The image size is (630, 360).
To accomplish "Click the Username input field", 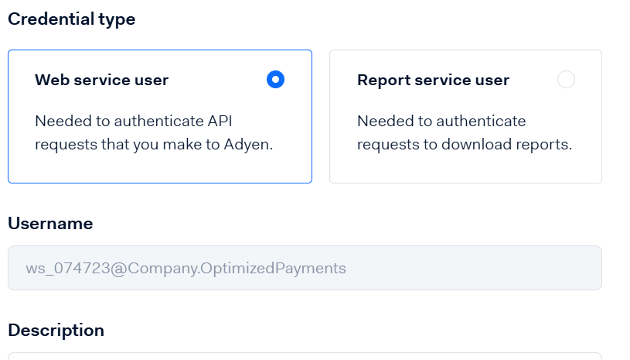I will (x=305, y=268).
